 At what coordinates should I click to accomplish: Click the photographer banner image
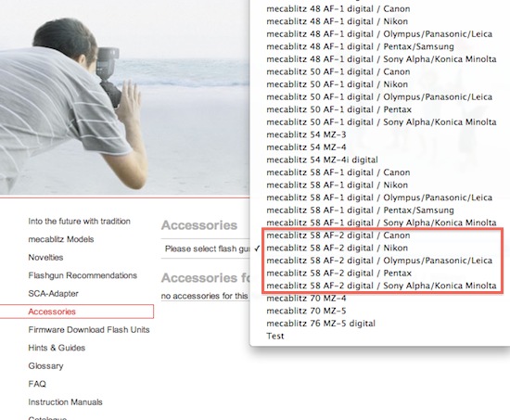click(x=124, y=97)
